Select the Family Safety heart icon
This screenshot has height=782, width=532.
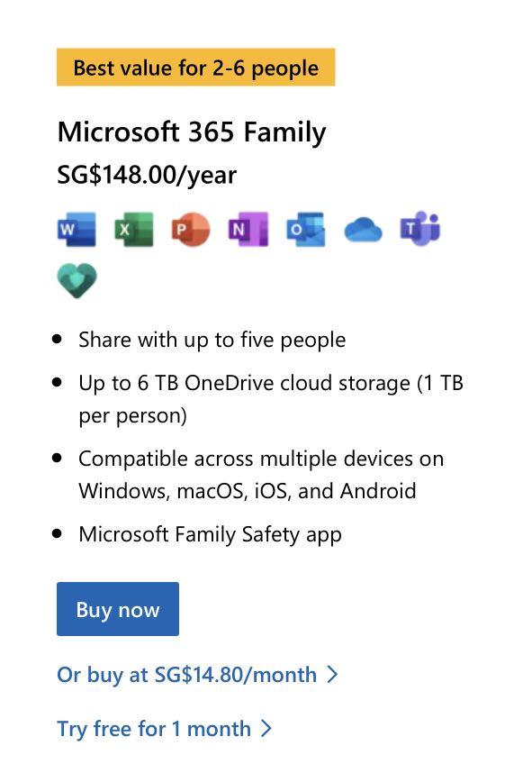(77, 280)
